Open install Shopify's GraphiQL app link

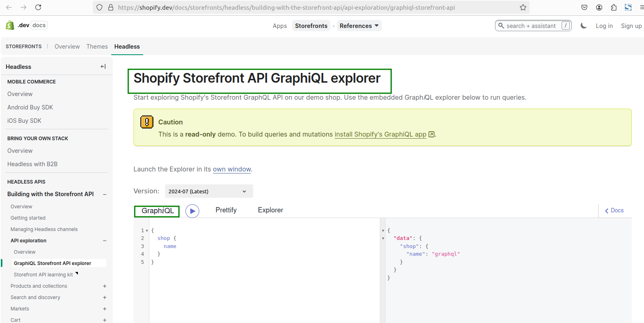[x=380, y=135]
